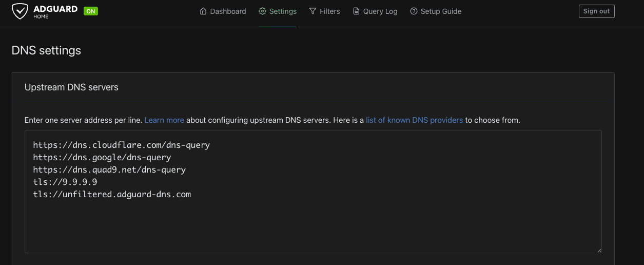Click the funnel icon beside Filters
The image size is (644, 265).
[313, 11]
